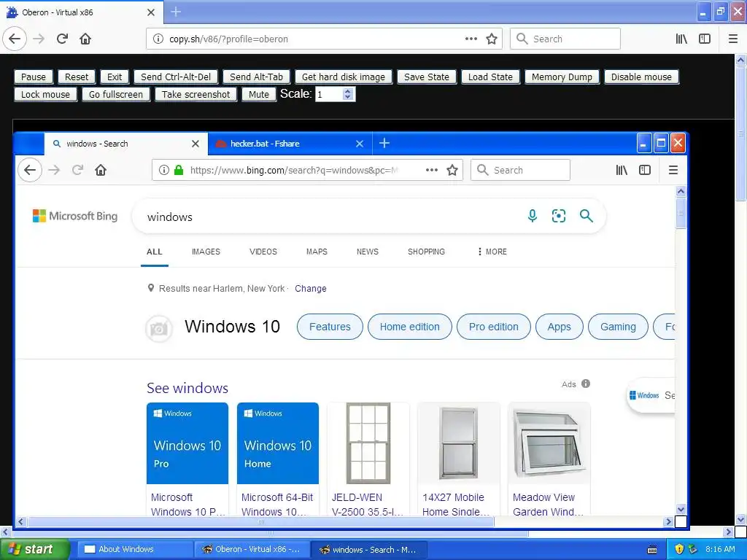Open See windows heading link
Viewport: 747px width, 560px height.
point(187,388)
